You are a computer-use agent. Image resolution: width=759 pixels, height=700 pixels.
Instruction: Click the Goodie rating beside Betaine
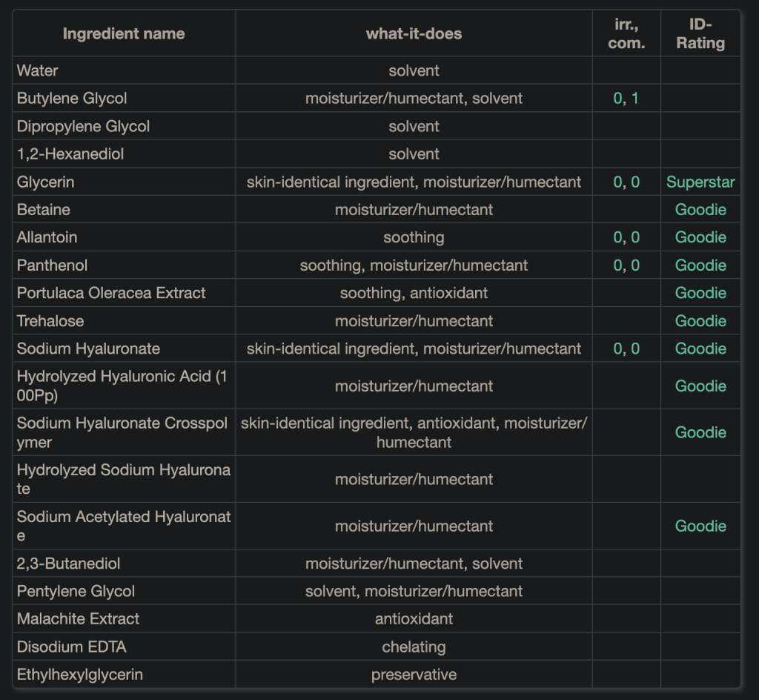700,210
